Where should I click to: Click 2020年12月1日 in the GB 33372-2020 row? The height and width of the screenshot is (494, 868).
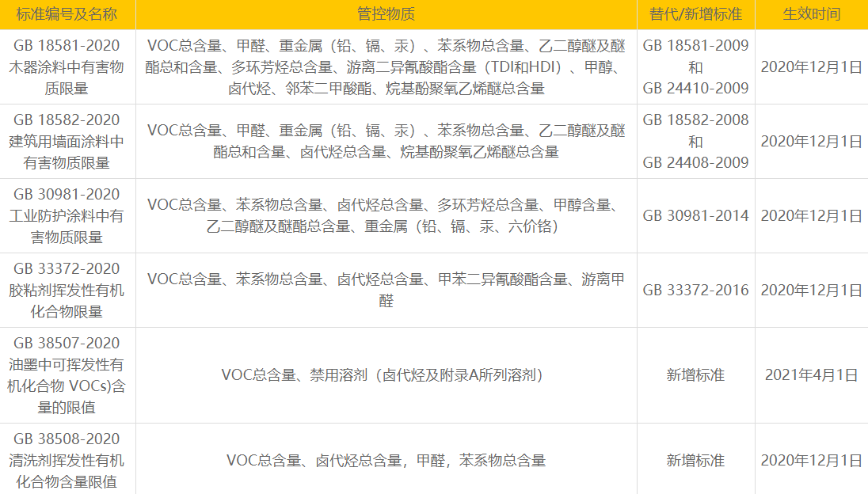pos(812,290)
